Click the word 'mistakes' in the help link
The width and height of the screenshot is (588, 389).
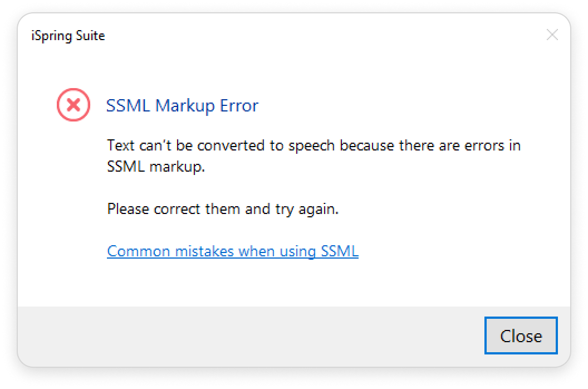[207, 251]
